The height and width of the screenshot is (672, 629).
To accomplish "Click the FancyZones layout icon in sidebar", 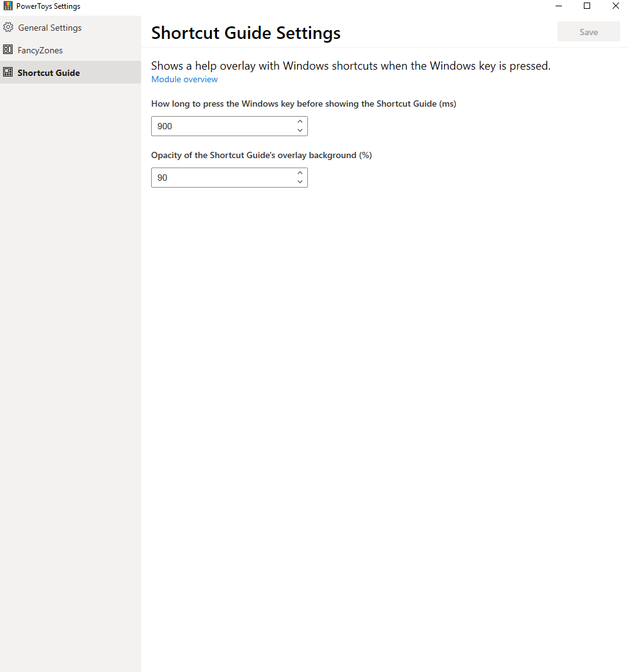I will point(8,50).
